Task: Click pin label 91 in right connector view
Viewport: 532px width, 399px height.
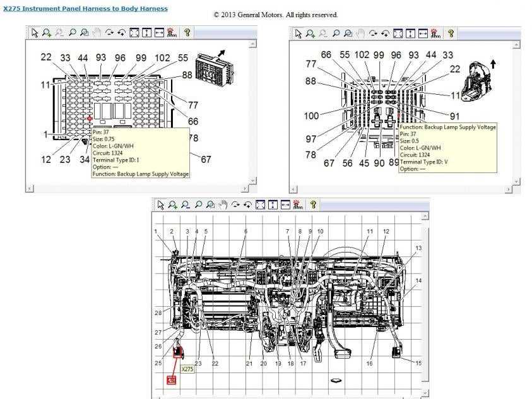Action: pos(454,116)
